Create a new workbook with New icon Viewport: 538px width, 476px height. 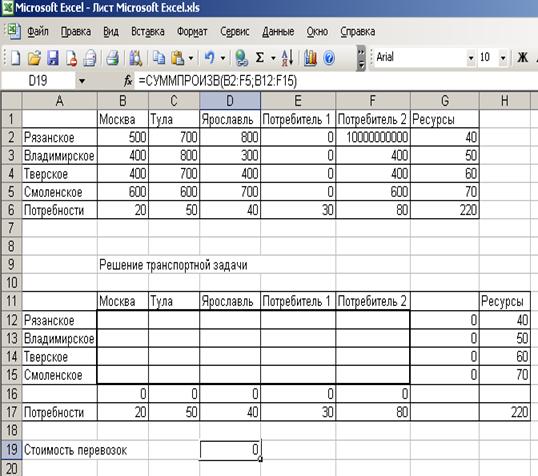(x=15, y=58)
